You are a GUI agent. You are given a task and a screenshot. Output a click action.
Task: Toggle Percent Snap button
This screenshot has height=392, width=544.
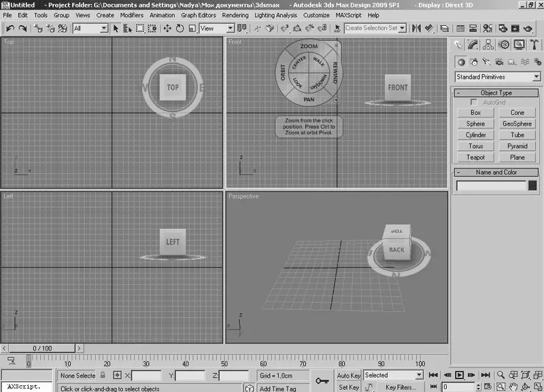tap(309, 29)
